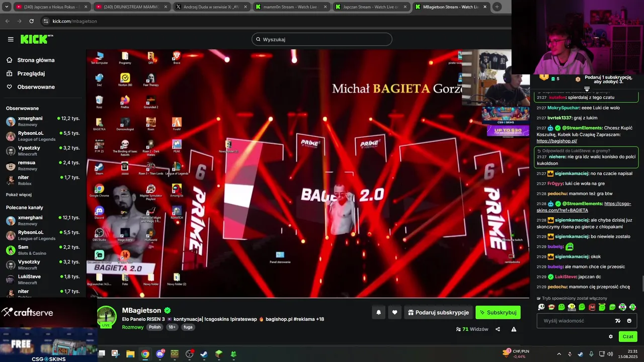This screenshot has height=362, width=644.
Task: Show hidden system tray icons chevron
Action: [558, 354]
